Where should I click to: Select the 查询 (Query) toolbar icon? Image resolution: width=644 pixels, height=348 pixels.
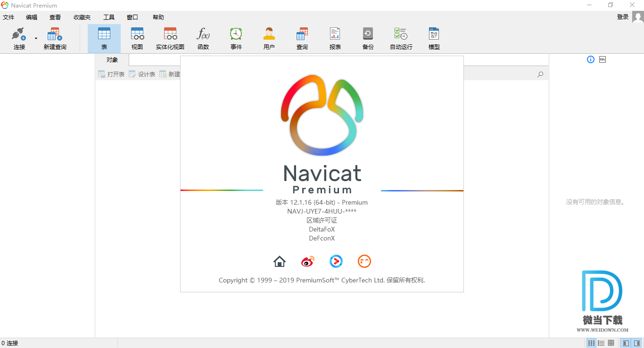click(x=302, y=38)
